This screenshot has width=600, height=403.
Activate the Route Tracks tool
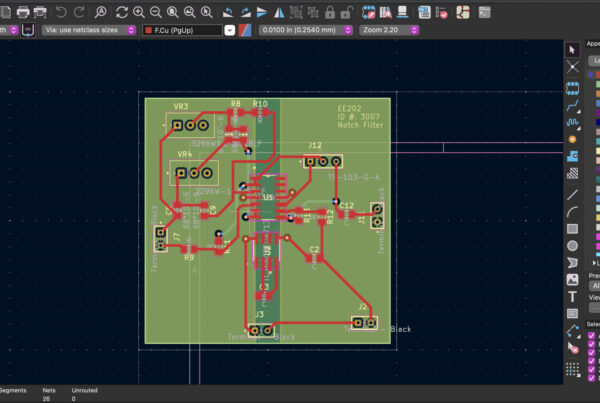point(573,103)
